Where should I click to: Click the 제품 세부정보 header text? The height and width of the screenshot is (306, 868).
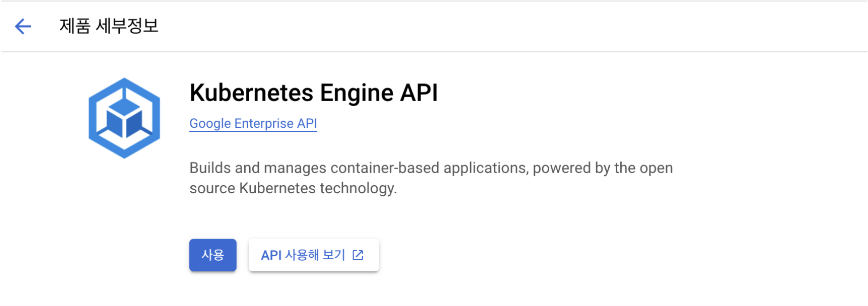coord(109,26)
